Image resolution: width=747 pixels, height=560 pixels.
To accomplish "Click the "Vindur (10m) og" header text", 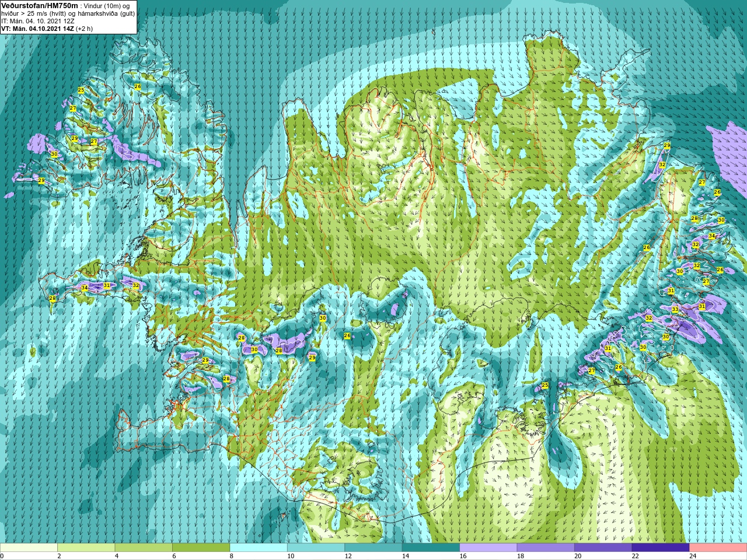I will point(106,6).
